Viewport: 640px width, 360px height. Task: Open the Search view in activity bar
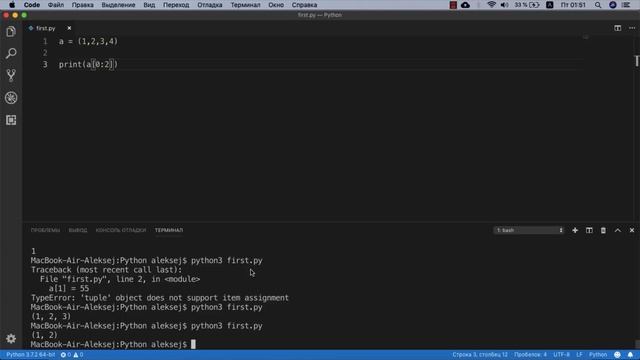tap(11, 53)
